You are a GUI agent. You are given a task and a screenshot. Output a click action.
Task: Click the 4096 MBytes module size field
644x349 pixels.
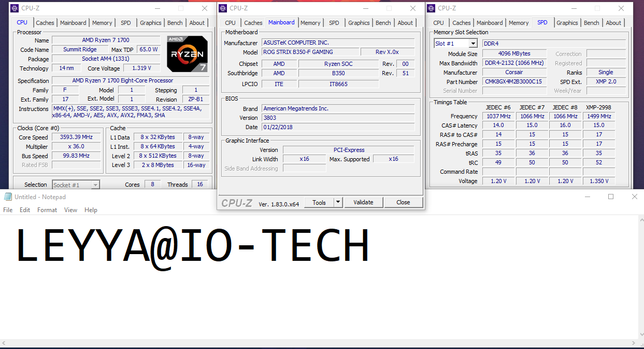click(x=514, y=54)
